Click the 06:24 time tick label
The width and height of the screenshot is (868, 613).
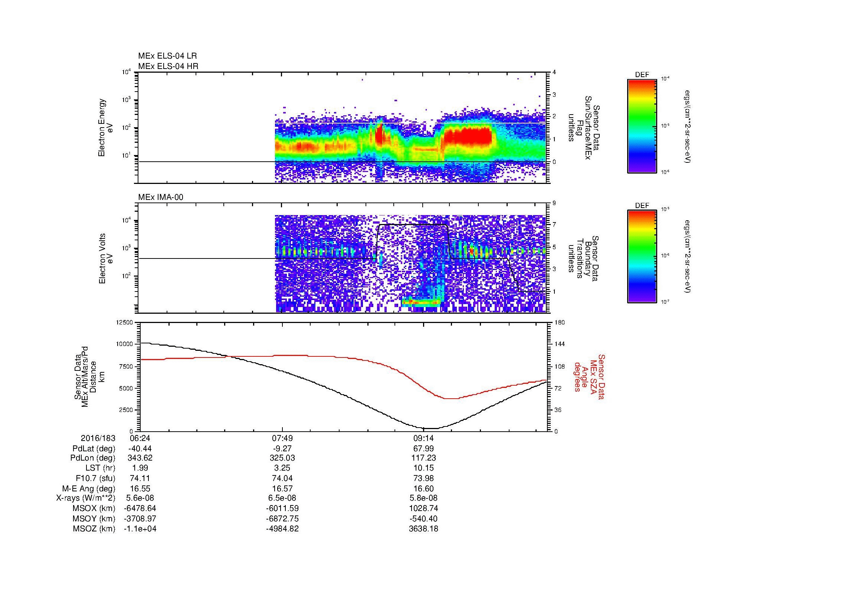click(140, 438)
